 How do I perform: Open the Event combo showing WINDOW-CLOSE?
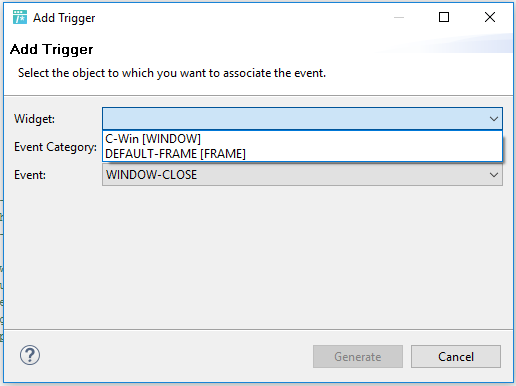[x=302, y=175]
